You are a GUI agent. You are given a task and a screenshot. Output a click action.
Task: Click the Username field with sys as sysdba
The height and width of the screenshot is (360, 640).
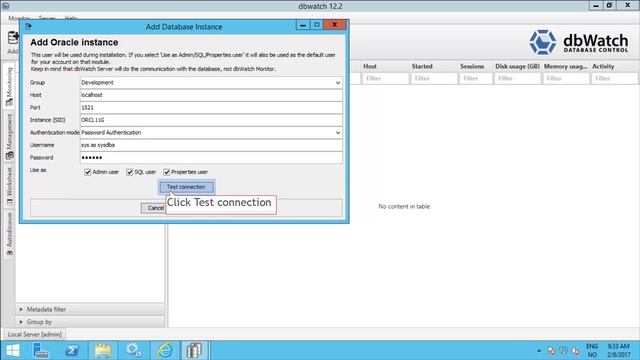pos(211,145)
